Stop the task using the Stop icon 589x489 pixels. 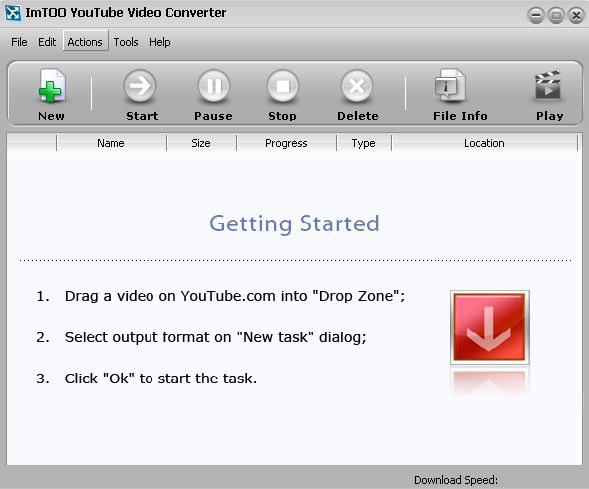pyautogui.click(x=283, y=86)
